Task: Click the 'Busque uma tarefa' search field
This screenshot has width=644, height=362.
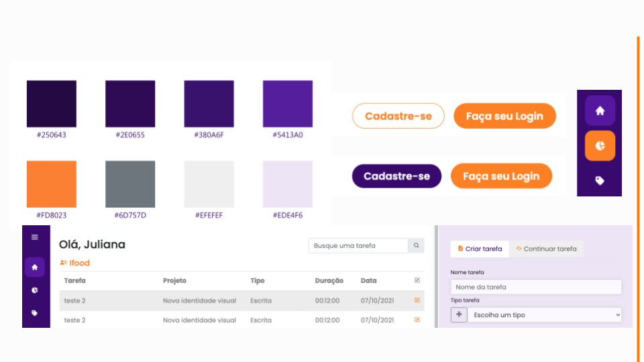Action: point(358,246)
